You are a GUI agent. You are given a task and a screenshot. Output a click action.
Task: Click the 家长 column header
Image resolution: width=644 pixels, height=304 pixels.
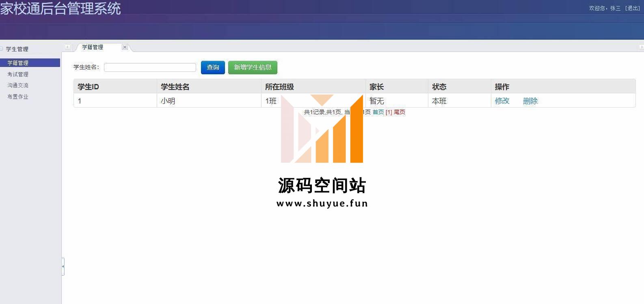pyautogui.click(x=397, y=86)
